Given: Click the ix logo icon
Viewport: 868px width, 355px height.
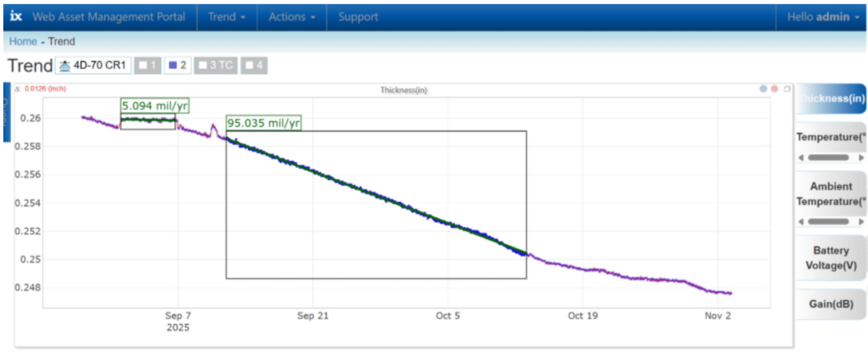Looking at the screenshot, I should tap(16, 16).
